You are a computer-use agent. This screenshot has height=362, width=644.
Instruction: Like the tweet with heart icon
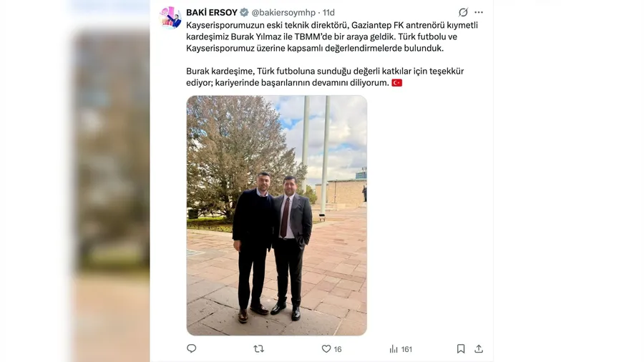326,349
